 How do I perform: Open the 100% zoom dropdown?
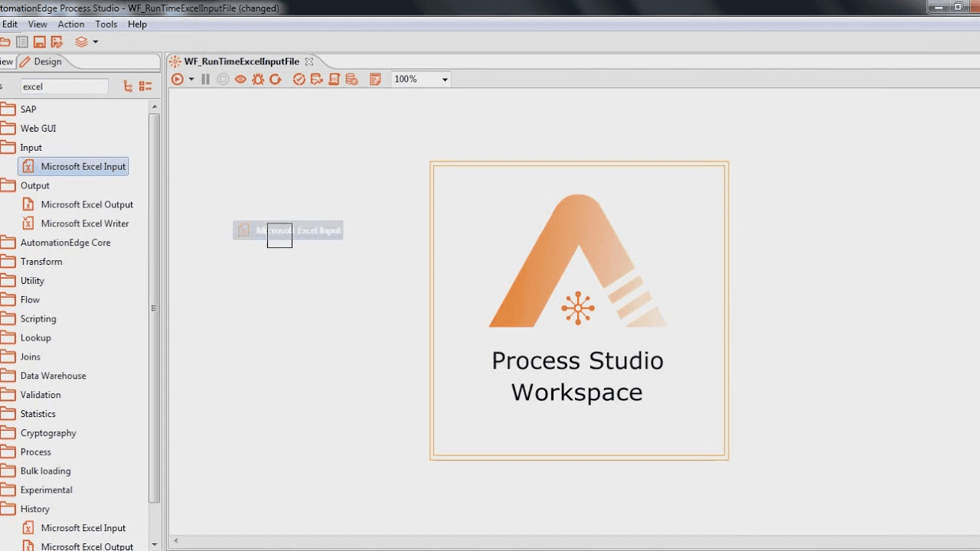pyautogui.click(x=420, y=79)
